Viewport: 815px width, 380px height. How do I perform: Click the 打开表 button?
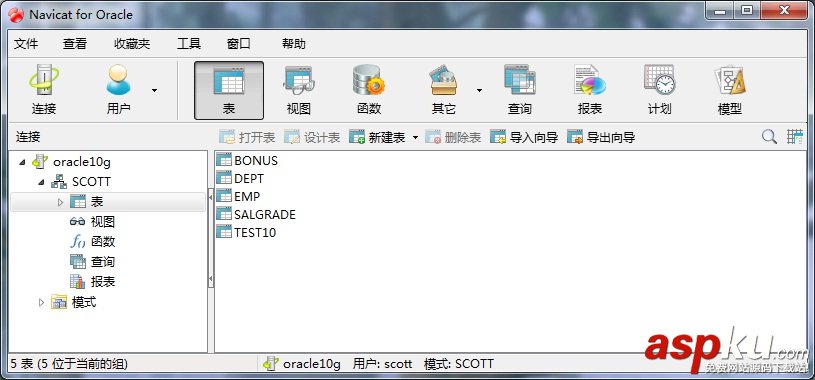click(247, 137)
